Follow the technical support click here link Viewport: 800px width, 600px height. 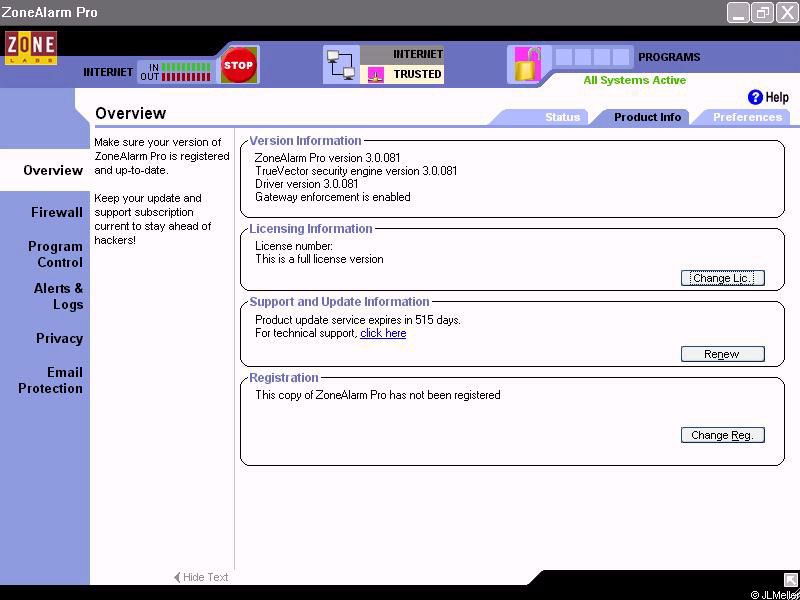pyautogui.click(x=383, y=333)
